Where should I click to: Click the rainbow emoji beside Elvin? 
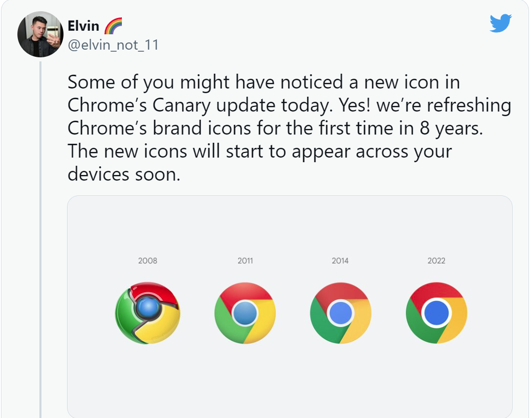click(x=113, y=25)
